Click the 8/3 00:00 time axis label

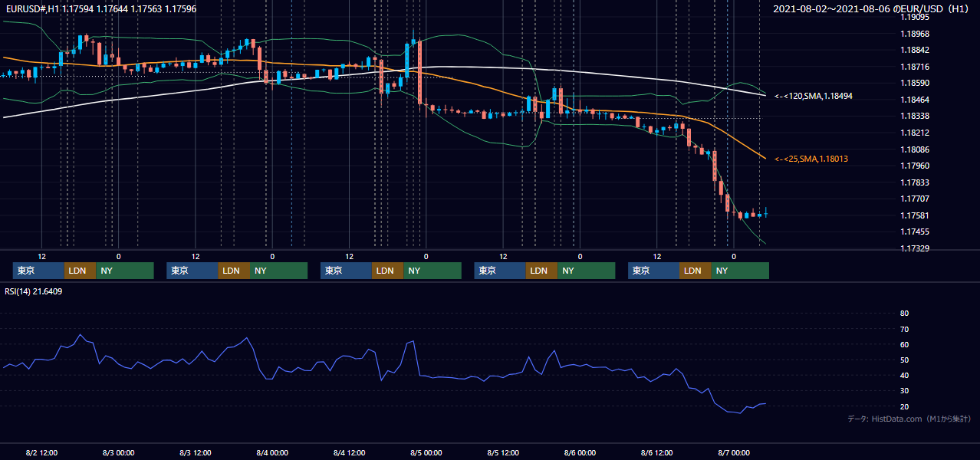pos(118,452)
